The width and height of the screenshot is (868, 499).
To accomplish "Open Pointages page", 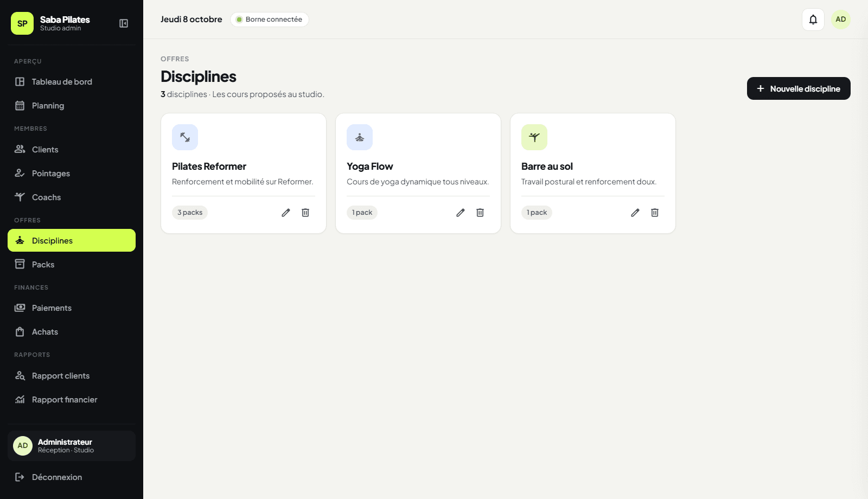I will (72, 174).
